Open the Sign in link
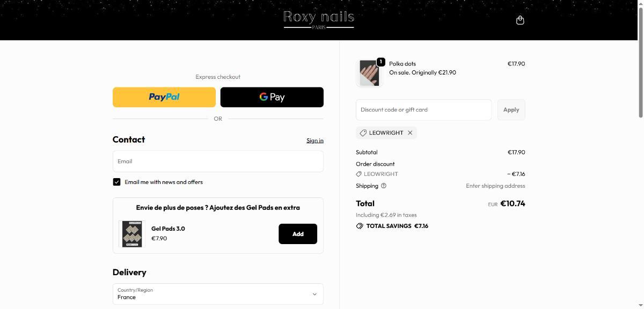Viewport: 644px width, 309px height. point(315,141)
